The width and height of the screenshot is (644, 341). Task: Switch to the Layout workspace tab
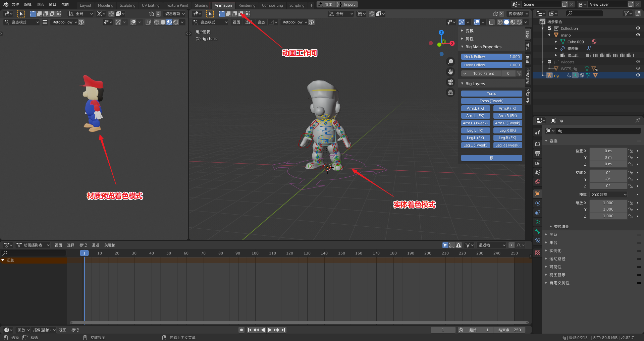[86, 5]
